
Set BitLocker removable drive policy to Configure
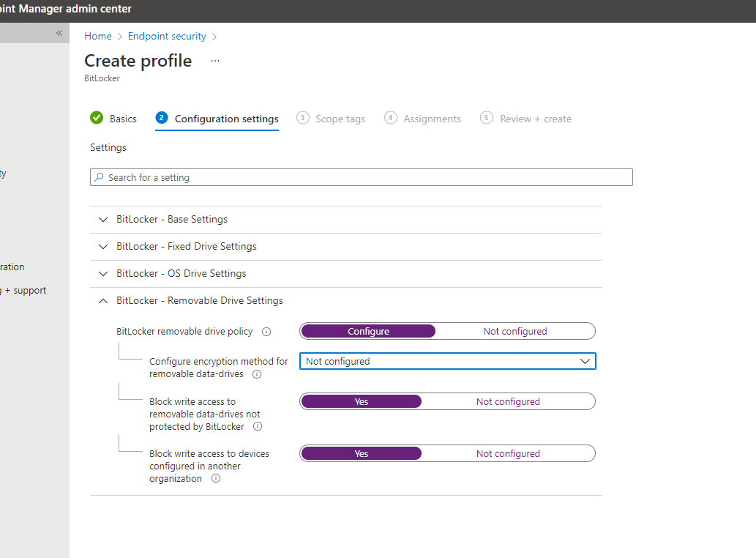click(368, 331)
